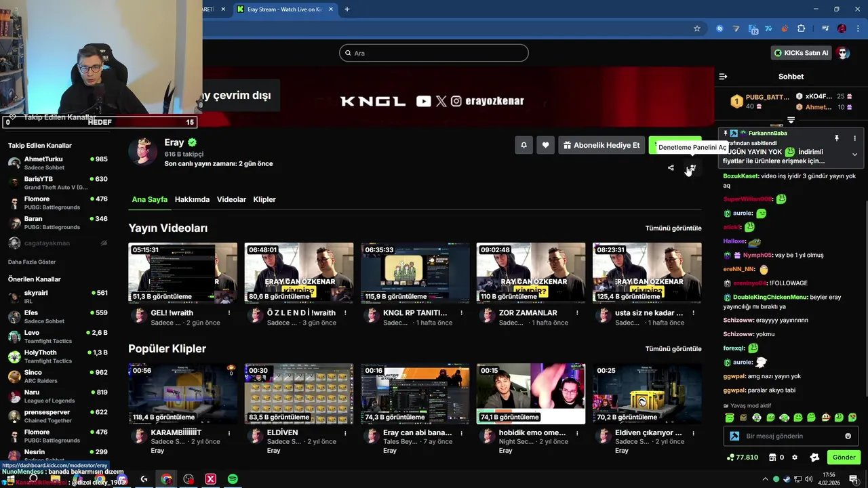The height and width of the screenshot is (488, 868).
Task: Open chat settings gear
Action: pyautogui.click(x=795, y=457)
